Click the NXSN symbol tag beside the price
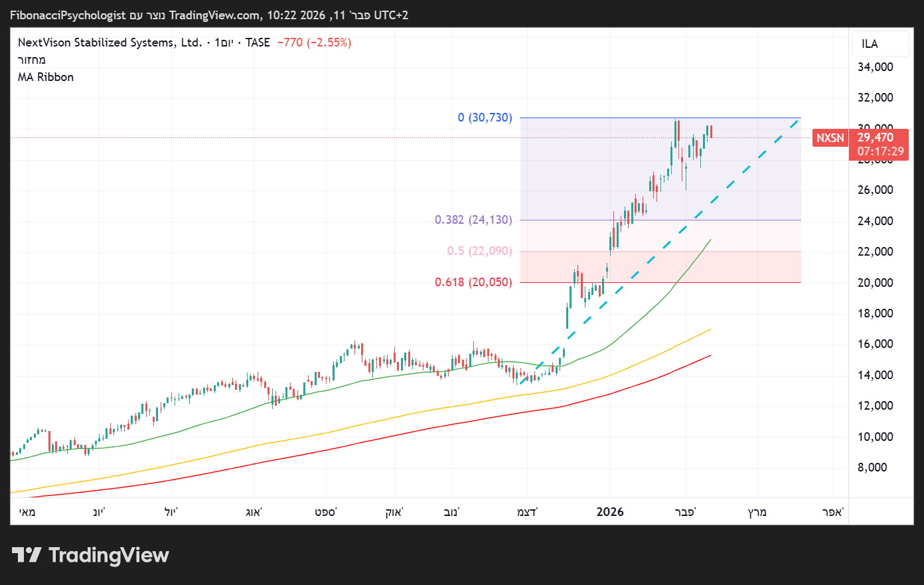This screenshot has height=585, width=924. point(830,138)
